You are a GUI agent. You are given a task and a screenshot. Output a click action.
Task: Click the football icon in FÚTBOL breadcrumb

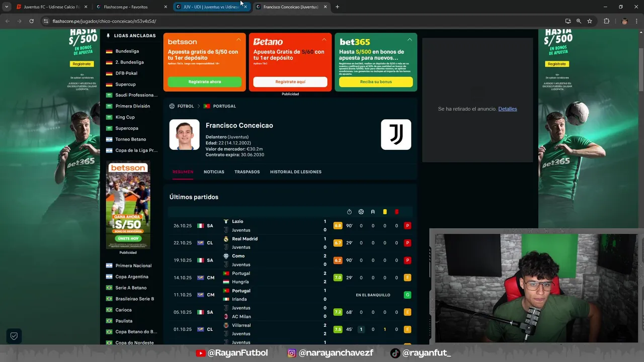coord(172,106)
